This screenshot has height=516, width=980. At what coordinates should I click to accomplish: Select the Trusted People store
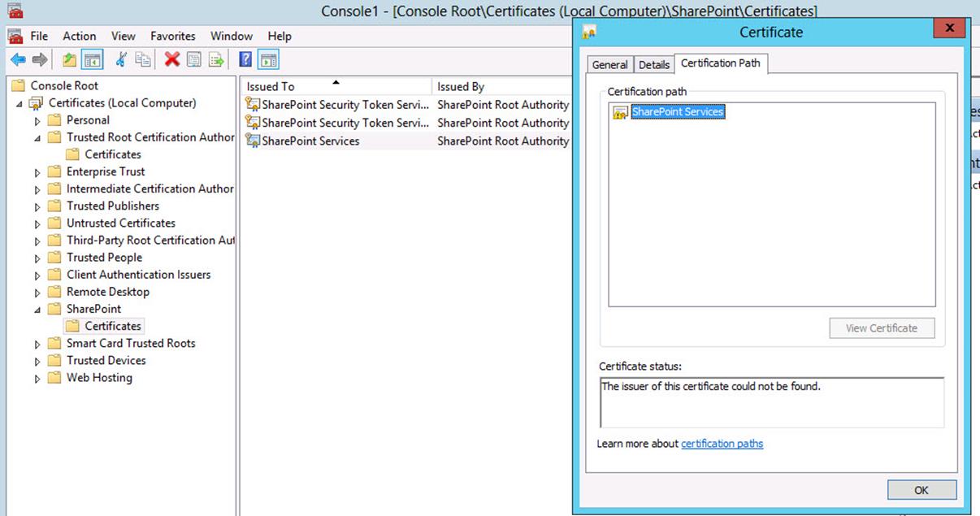(x=104, y=258)
